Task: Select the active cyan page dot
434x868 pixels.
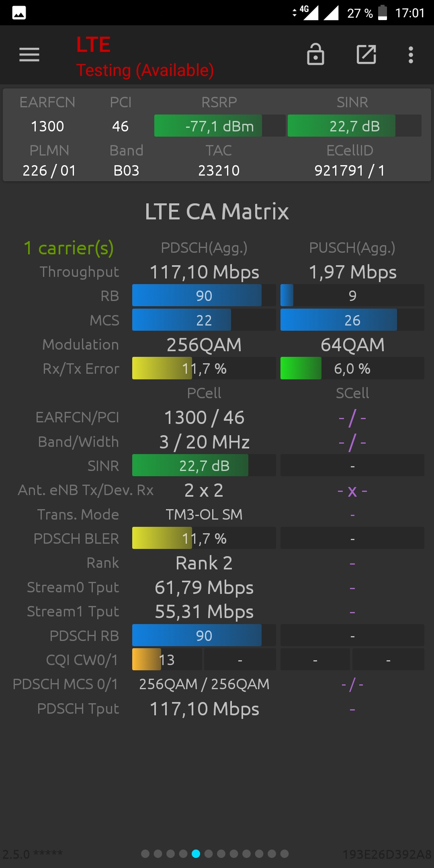Action: [x=196, y=854]
